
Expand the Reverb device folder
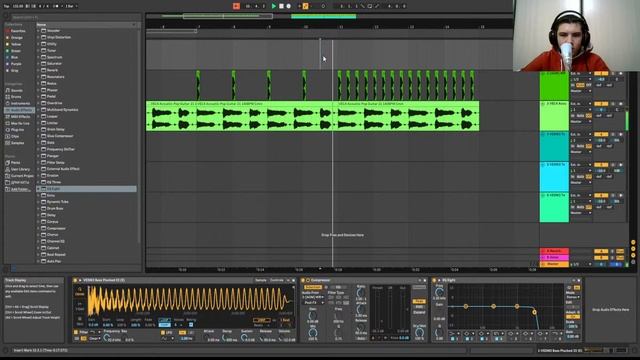pos(38,70)
